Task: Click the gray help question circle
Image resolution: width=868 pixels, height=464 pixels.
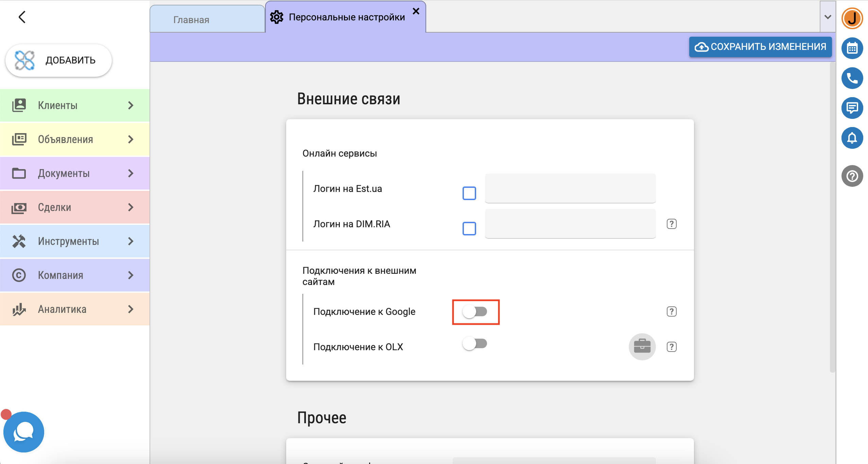Action: pyautogui.click(x=852, y=176)
